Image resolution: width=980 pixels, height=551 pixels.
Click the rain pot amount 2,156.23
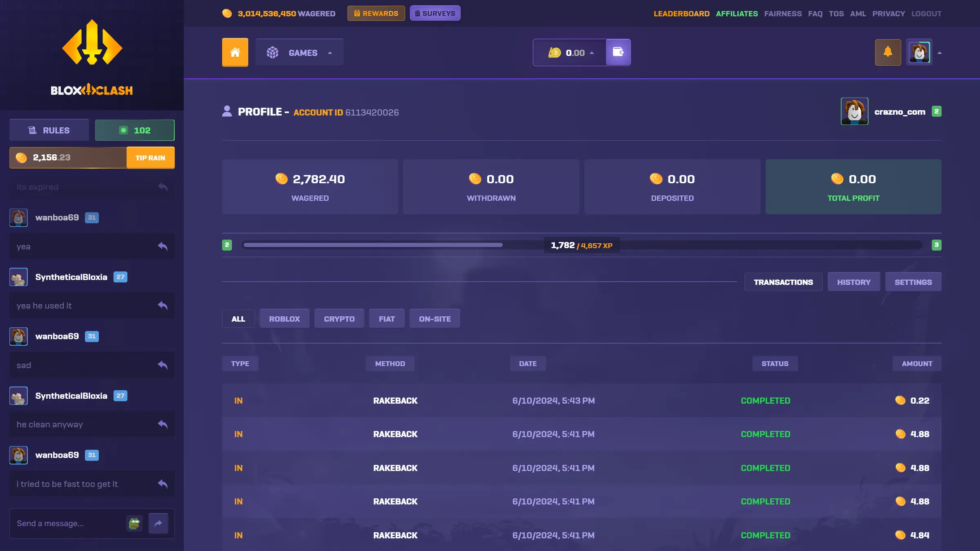click(51, 158)
